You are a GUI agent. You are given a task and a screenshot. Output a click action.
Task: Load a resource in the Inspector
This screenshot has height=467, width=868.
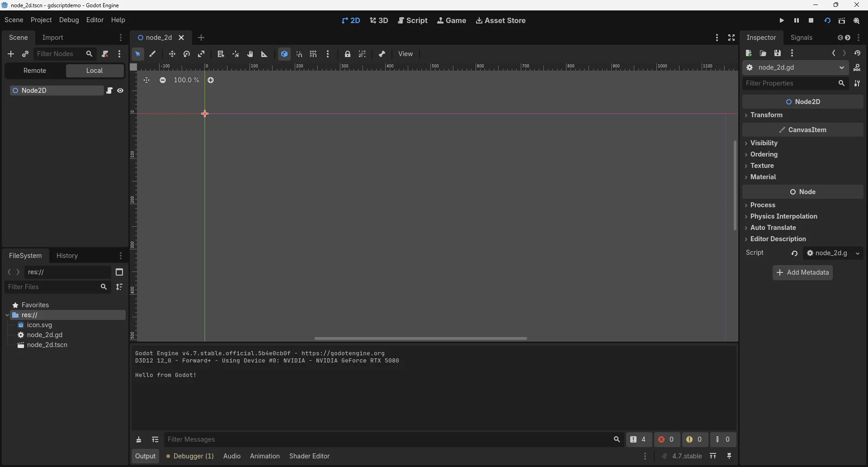pos(763,53)
